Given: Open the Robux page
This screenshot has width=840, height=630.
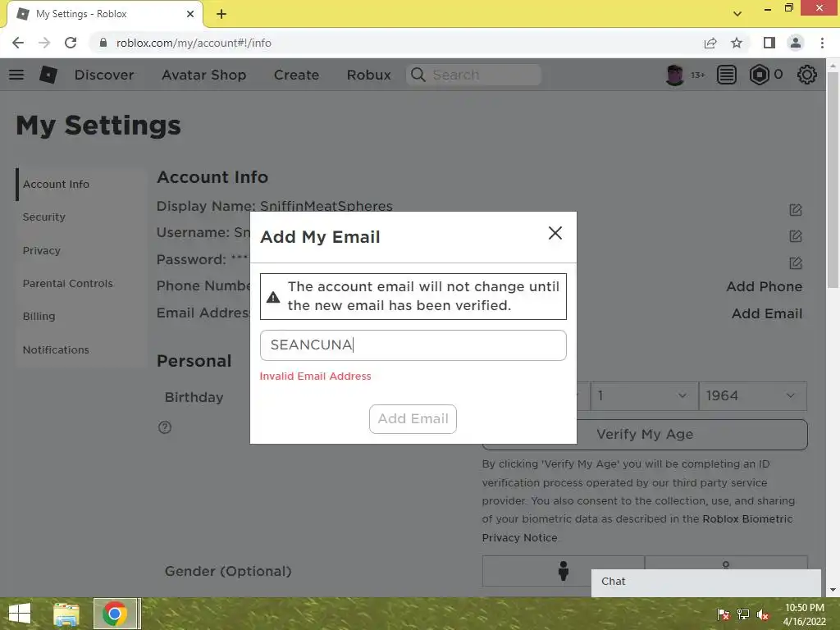Looking at the screenshot, I should [x=368, y=75].
